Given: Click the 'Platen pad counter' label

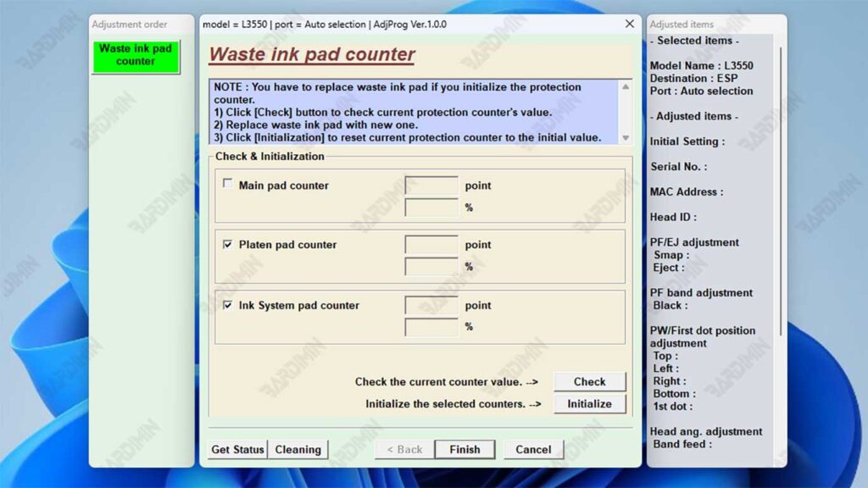Looking at the screenshot, I should [x=287, y=245].
